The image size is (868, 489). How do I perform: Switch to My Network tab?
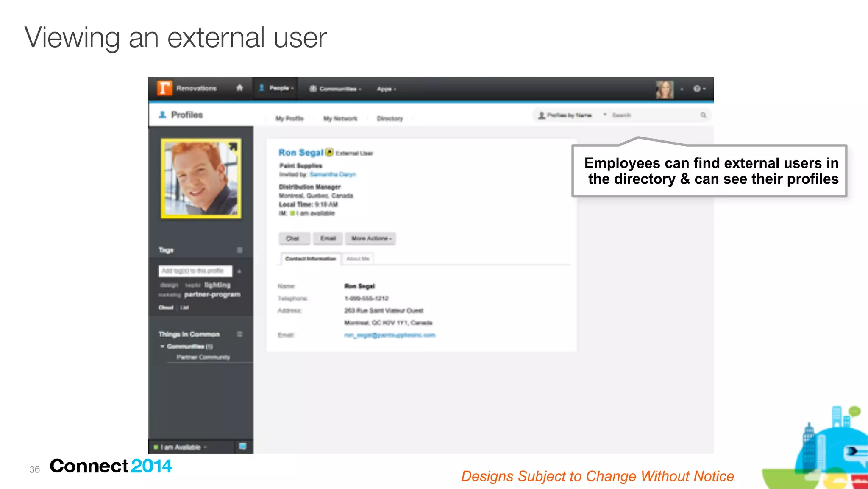click(340, 118)
